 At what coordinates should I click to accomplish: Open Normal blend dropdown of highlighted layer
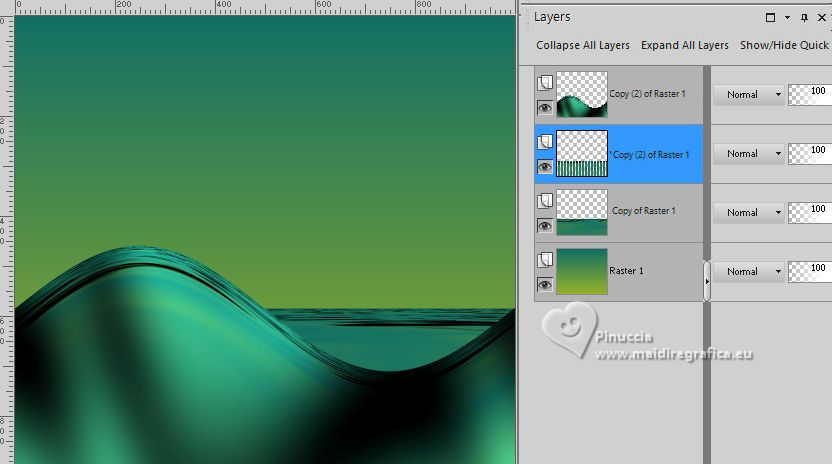(749, 154)
